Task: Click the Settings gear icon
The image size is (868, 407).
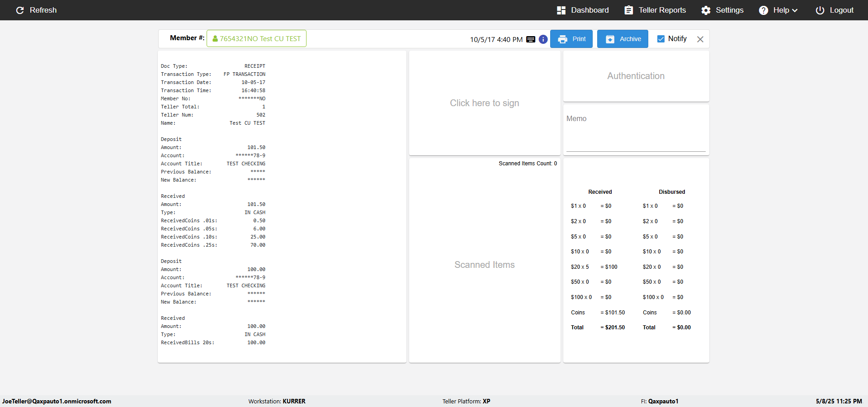Action: point(706,10)
